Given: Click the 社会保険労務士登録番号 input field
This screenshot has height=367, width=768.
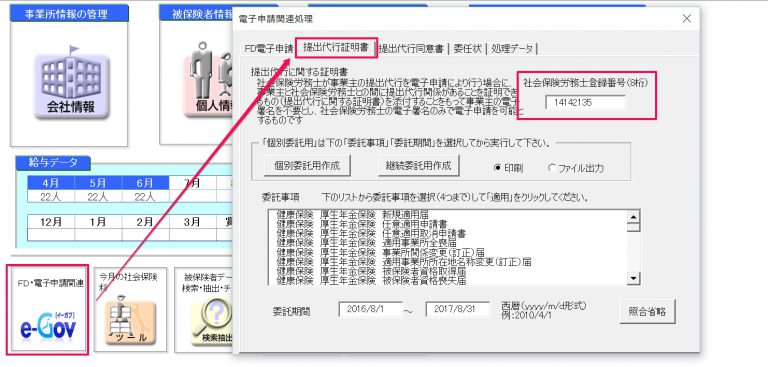Looking at the screenshot, I should click(x=585, y=102).
